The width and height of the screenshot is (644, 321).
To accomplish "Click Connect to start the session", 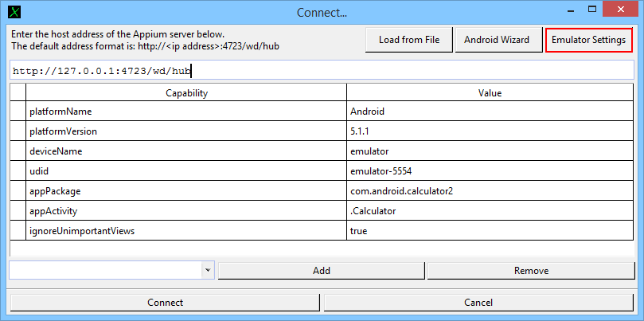I will tap(165, 303).
